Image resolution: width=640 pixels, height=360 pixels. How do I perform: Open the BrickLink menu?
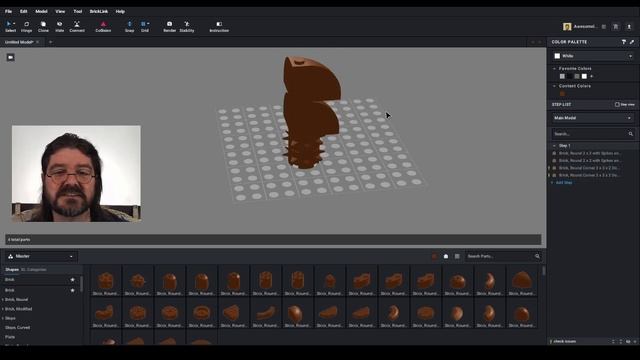99,11
